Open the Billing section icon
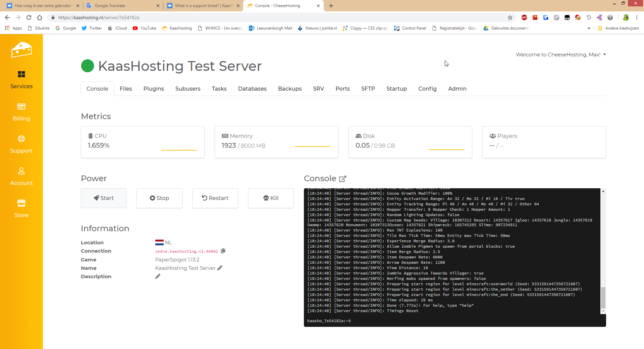 point(21,107)
